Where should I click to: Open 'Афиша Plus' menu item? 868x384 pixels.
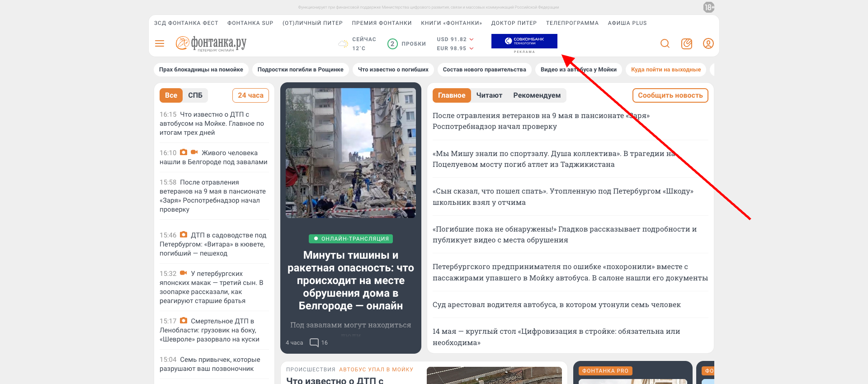click(627, 23)
